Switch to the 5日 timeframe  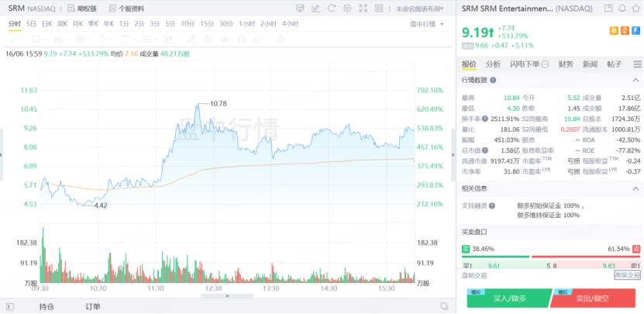coord(31,24)
